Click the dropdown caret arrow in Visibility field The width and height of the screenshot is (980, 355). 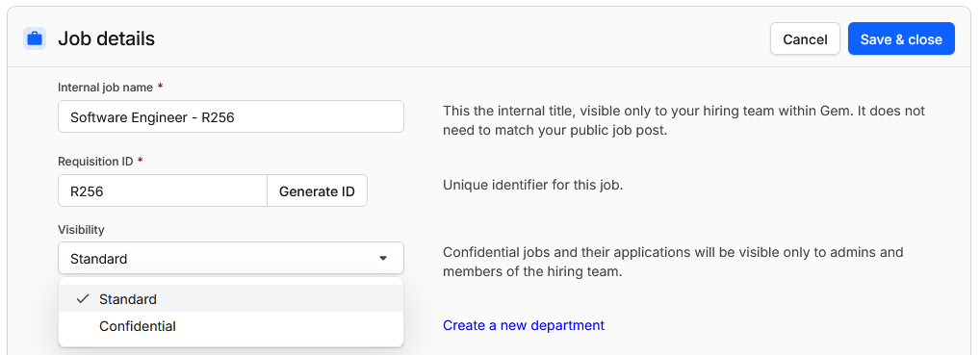(383, 258)
